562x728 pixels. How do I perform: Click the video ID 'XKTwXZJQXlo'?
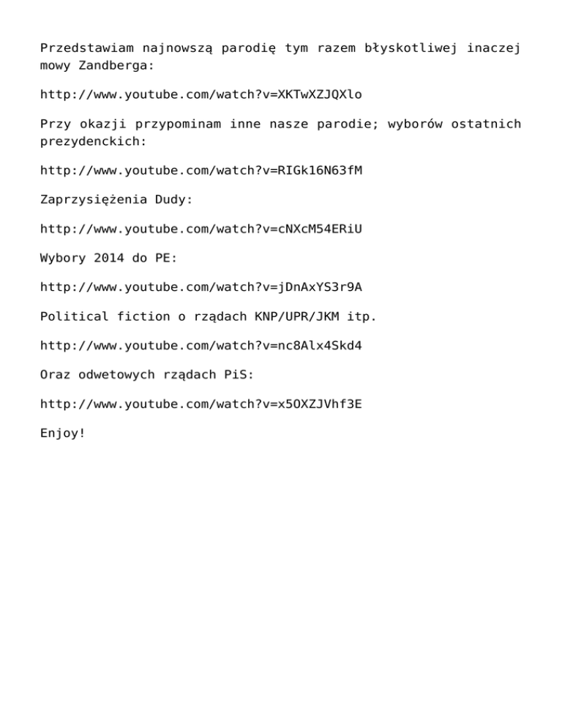click(320, 94)
